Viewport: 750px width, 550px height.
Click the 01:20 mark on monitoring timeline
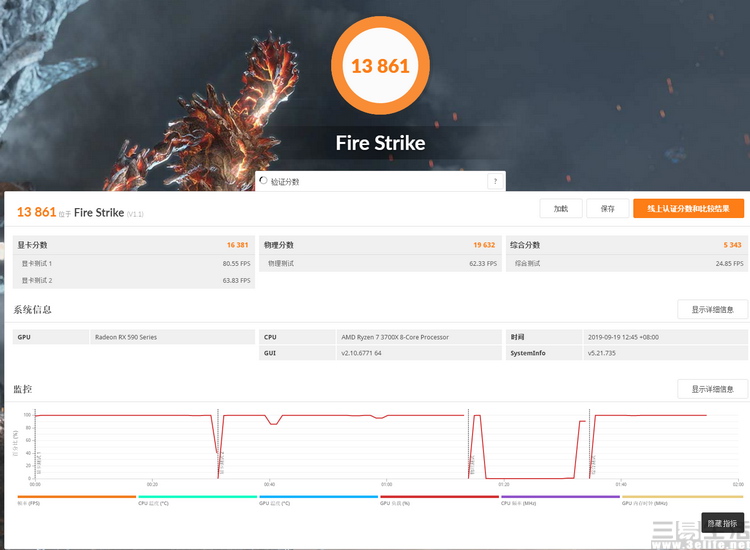[504, 484]
